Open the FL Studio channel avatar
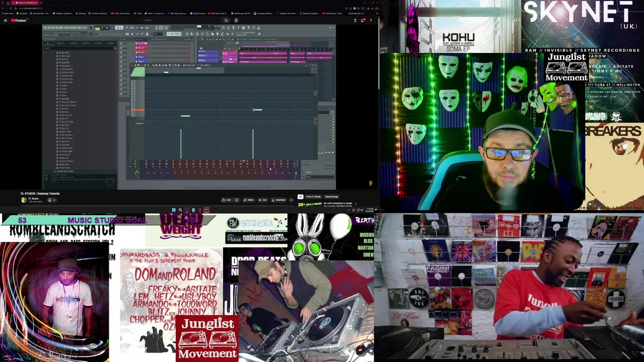 pyautogui.click(x=24, y=200)
